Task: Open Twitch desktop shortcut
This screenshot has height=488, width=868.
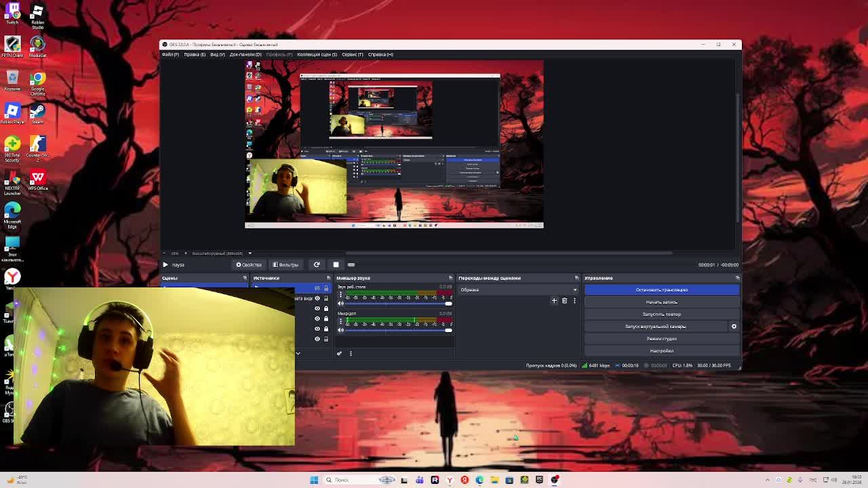Action: pos(12,14)
